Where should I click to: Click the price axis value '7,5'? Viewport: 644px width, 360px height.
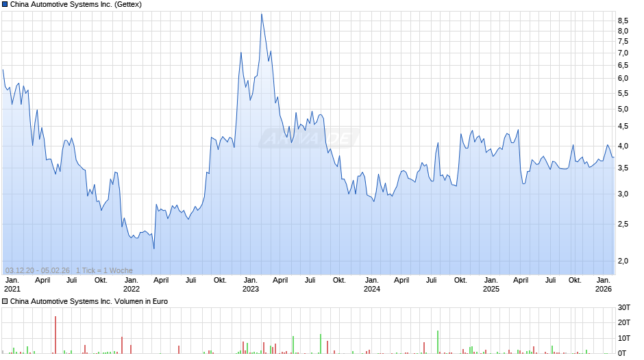click(623, 42)
